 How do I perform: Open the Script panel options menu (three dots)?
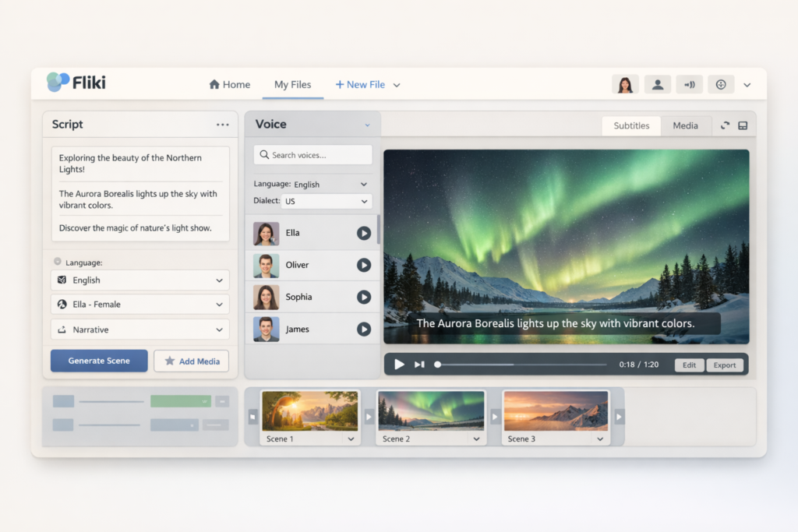click(222, 124)
